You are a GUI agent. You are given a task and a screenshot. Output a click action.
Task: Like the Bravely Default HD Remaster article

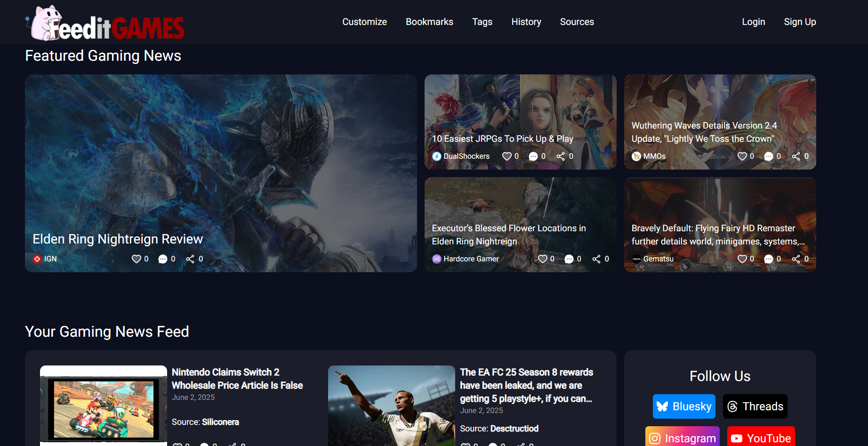(x=742, y=259)
